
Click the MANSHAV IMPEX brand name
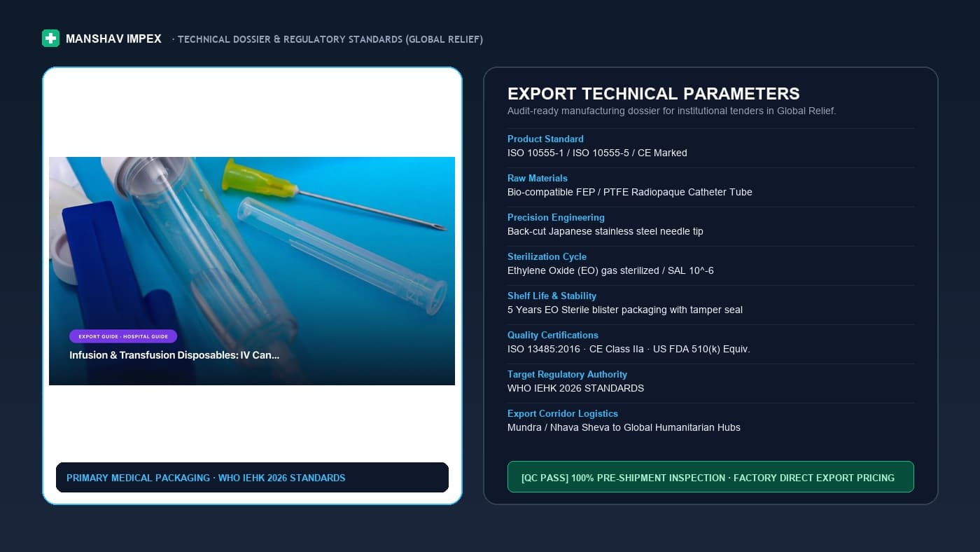(x=113, y=39)
